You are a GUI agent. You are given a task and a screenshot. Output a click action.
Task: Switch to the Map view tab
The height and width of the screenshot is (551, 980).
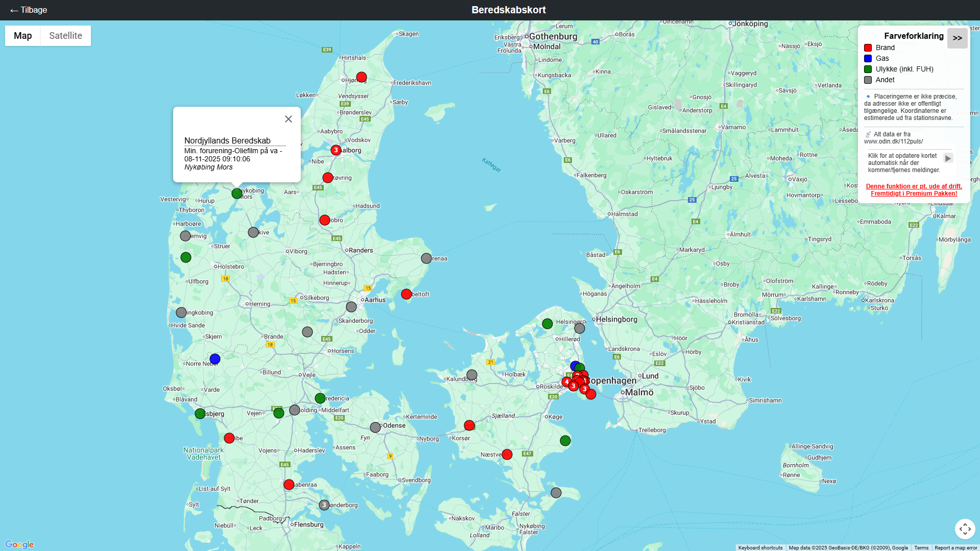pos(23,36)
